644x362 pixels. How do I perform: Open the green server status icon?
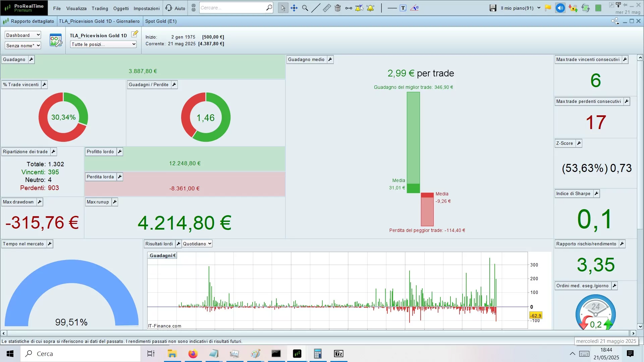point(598,8)
